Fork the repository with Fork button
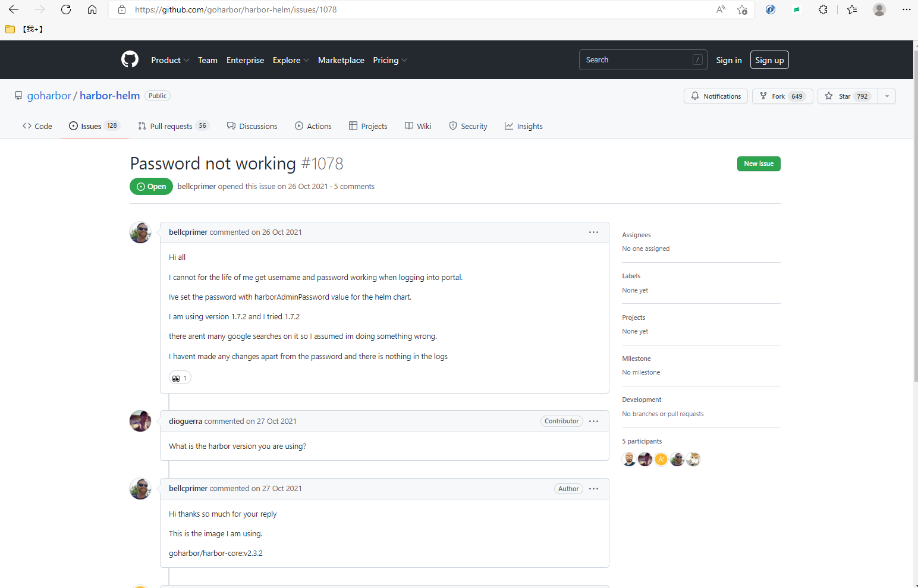 (782, 96)
